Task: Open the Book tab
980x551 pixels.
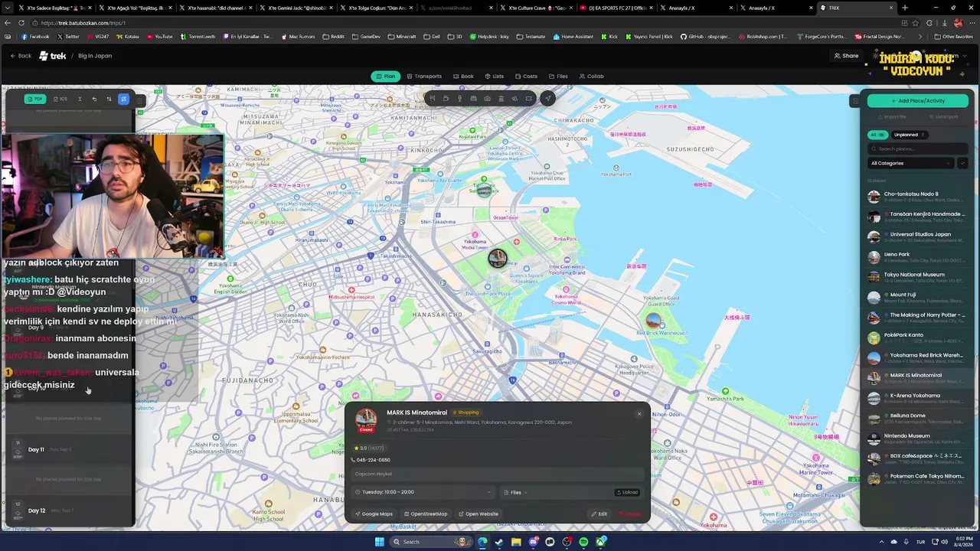Action: (x=463, y=77)
